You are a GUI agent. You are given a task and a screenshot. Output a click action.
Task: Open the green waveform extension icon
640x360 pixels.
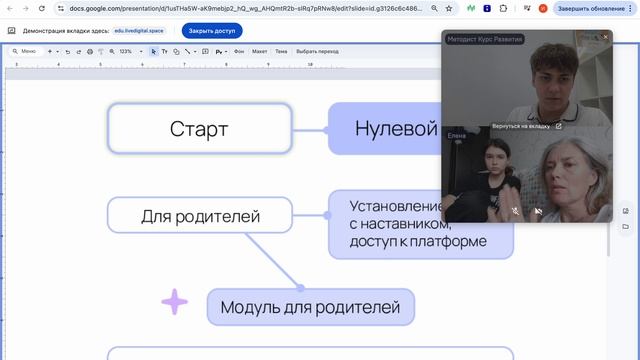[x=471, y=8]
